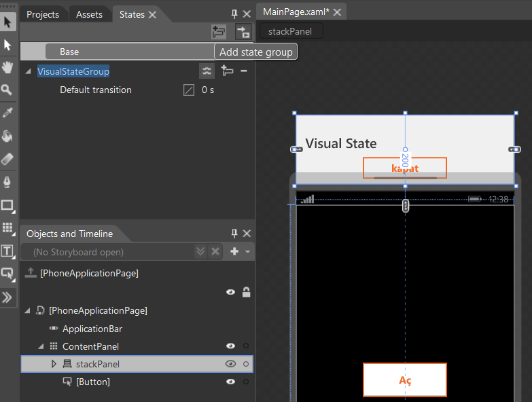Image resolution: width=532 pixels, height=402 pixels.
Task: Turn on transition layout for VisualStateGroup
Action: [207, 71]
